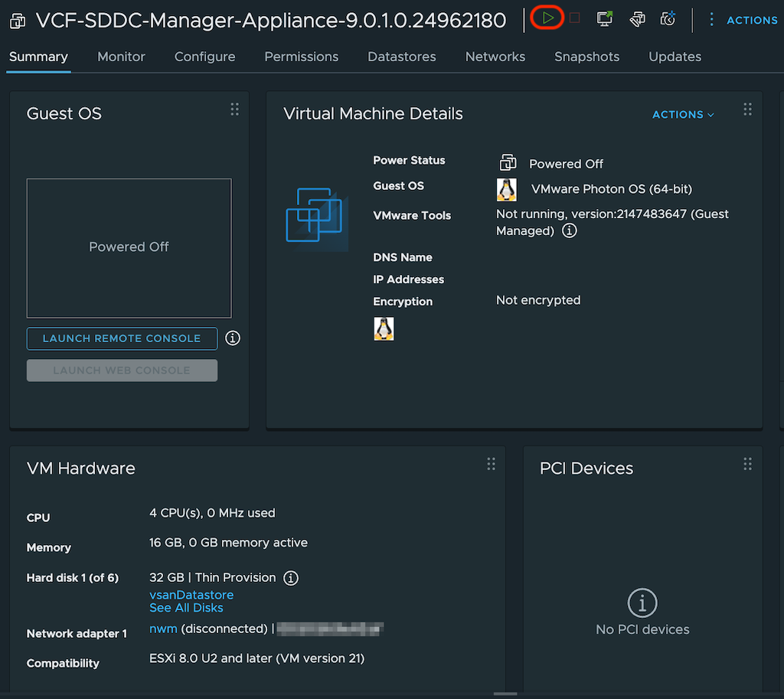Click the VCF-SDDC-Manager-Appliance title text

click(271, 21)
